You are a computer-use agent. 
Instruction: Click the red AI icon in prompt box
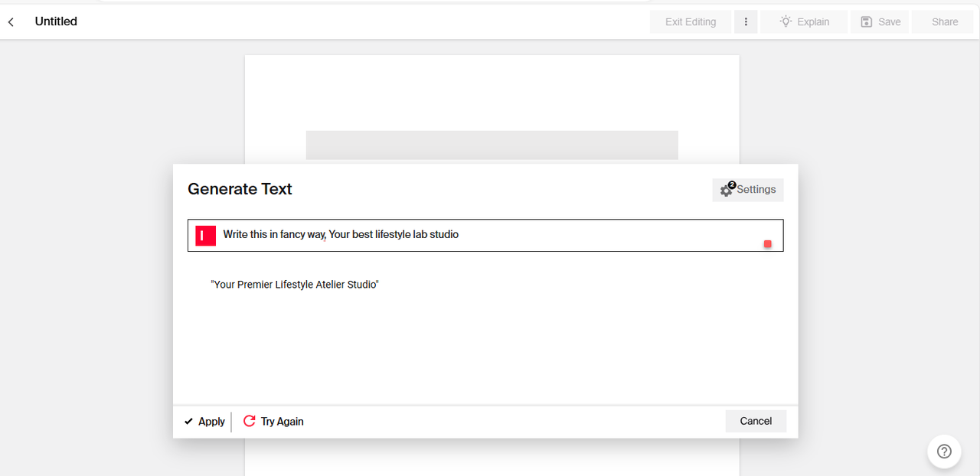pyautogui.click(x=205, y=235)
